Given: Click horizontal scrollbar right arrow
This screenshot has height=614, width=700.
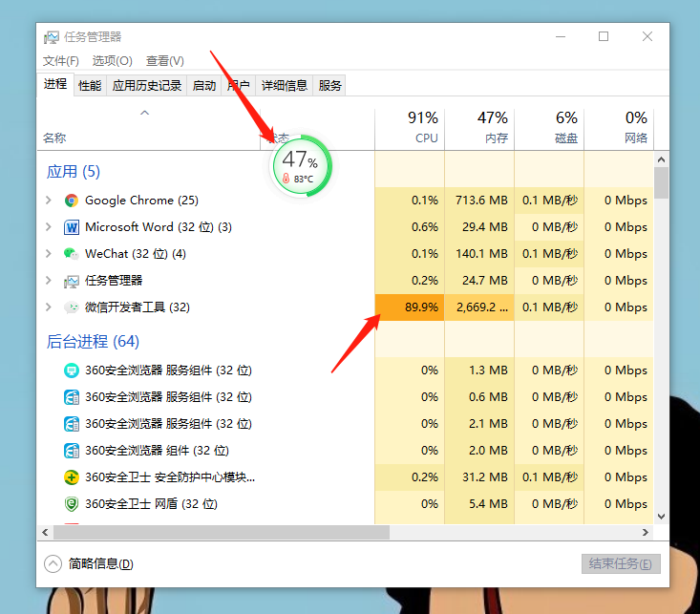Looking at the screenshot, I should pyautogui.click(x=646, y=532).
